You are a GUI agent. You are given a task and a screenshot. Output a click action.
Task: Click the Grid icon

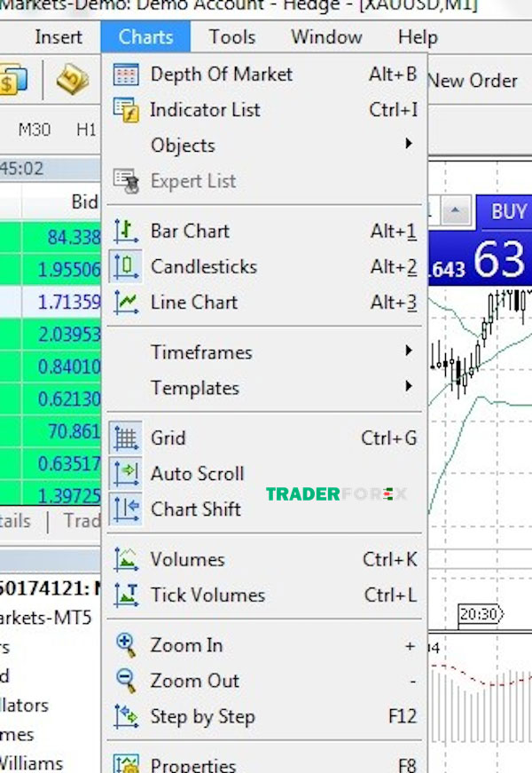126,438
